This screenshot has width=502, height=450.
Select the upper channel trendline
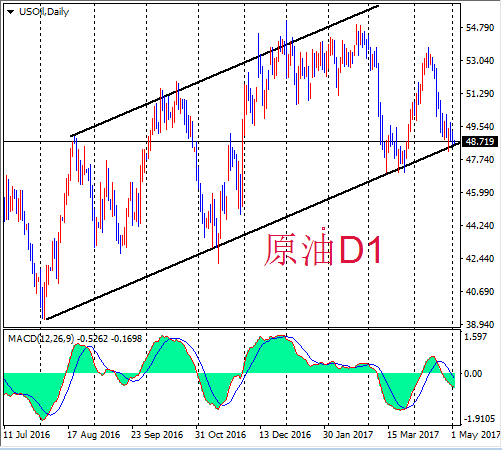[x=225, y=71]
